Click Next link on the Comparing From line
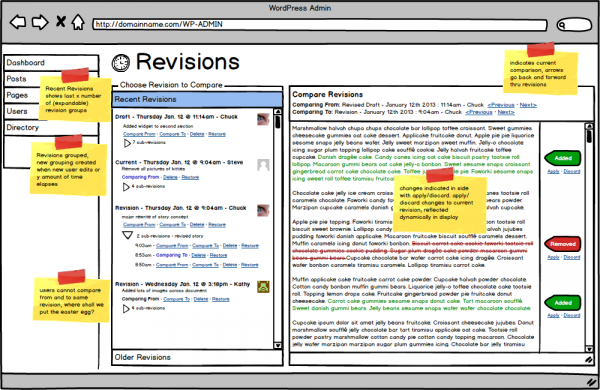Image resolution: width=600 pixels, height=390 pixels. click(528, 105)
